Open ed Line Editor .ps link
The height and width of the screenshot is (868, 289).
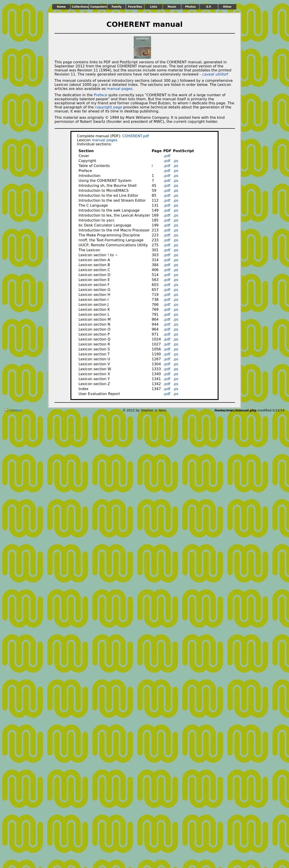(176, 195)
